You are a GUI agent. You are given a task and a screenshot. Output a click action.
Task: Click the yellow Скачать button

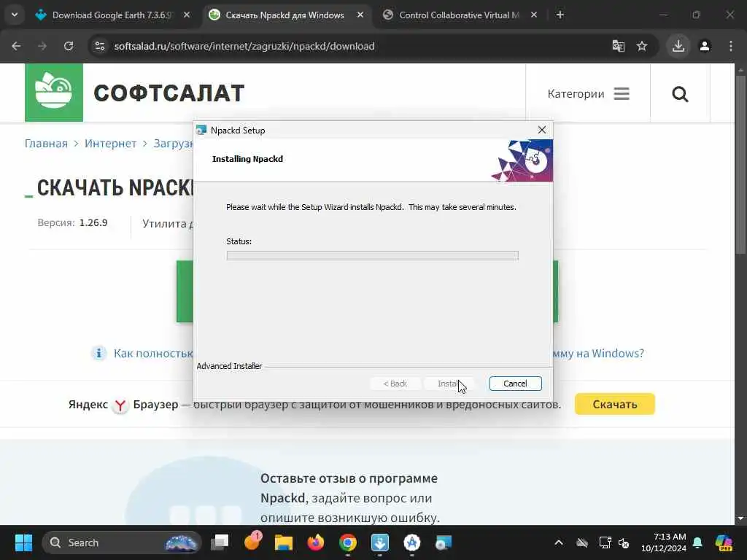coord(614,404)
